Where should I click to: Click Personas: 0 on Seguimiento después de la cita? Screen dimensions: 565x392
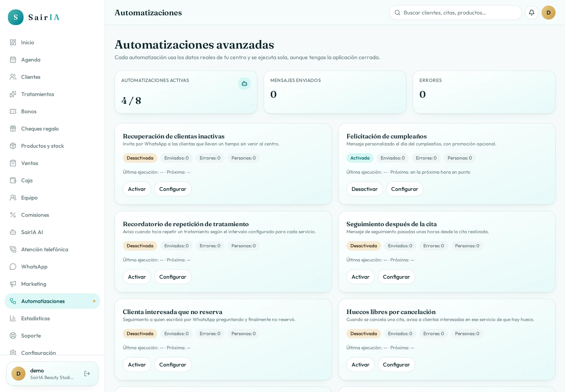tap(467, 246)
